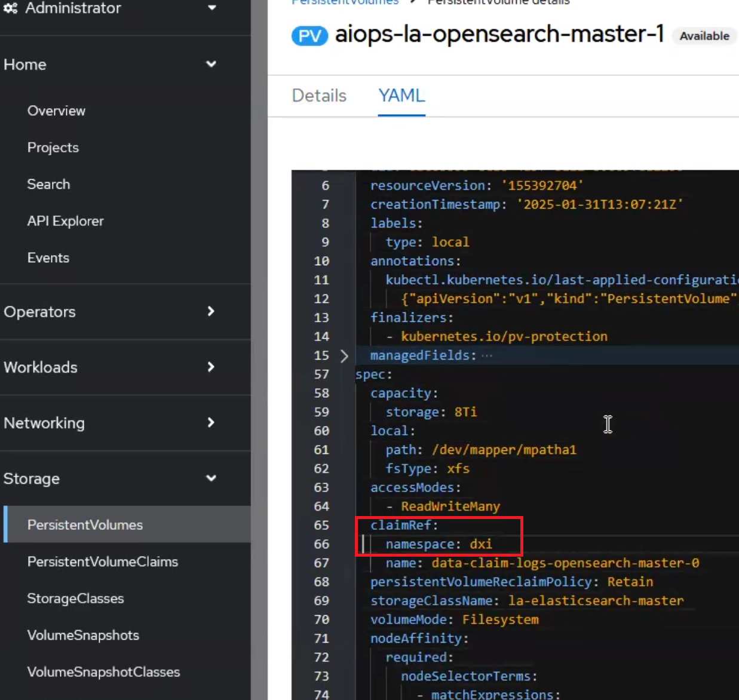Go to VolumeSnapshots page

(83, 635)
